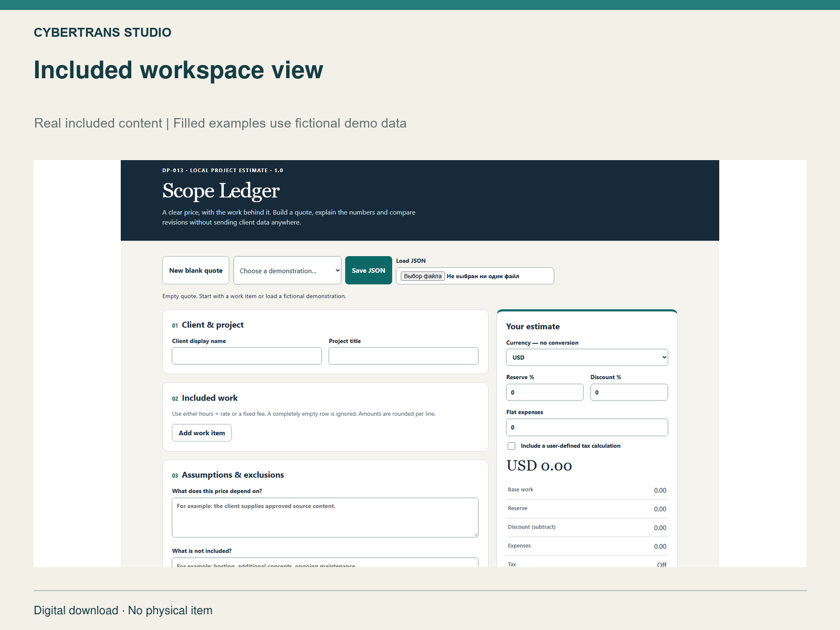Click the Reserve % input
The height and width of the screenshot is (630, 840).
pos(545,392)
